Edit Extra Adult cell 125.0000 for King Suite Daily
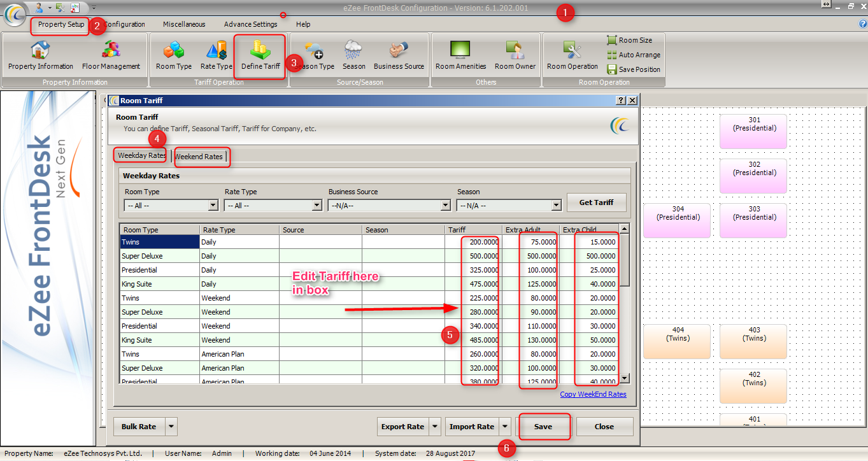 (x=530, y=284)
